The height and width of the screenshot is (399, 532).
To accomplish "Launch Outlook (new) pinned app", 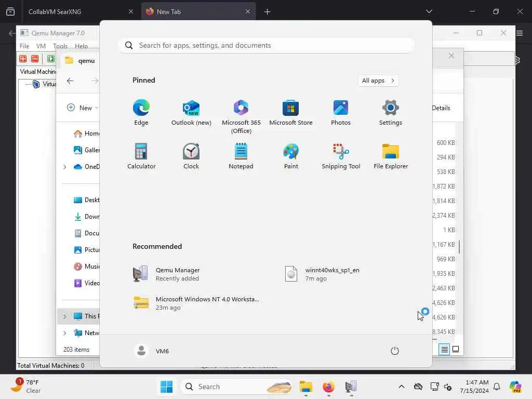I will (191, 113).
